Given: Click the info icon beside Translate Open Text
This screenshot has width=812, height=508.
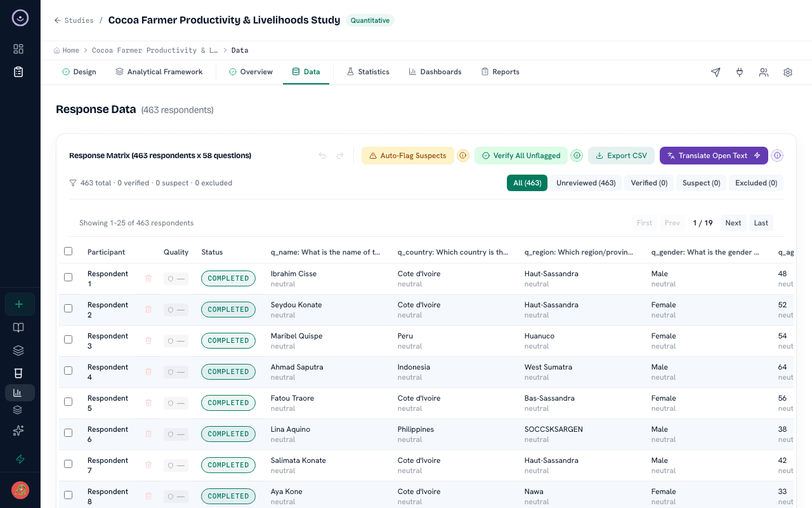Looking at the screenshot, I should tap(777, 156).
